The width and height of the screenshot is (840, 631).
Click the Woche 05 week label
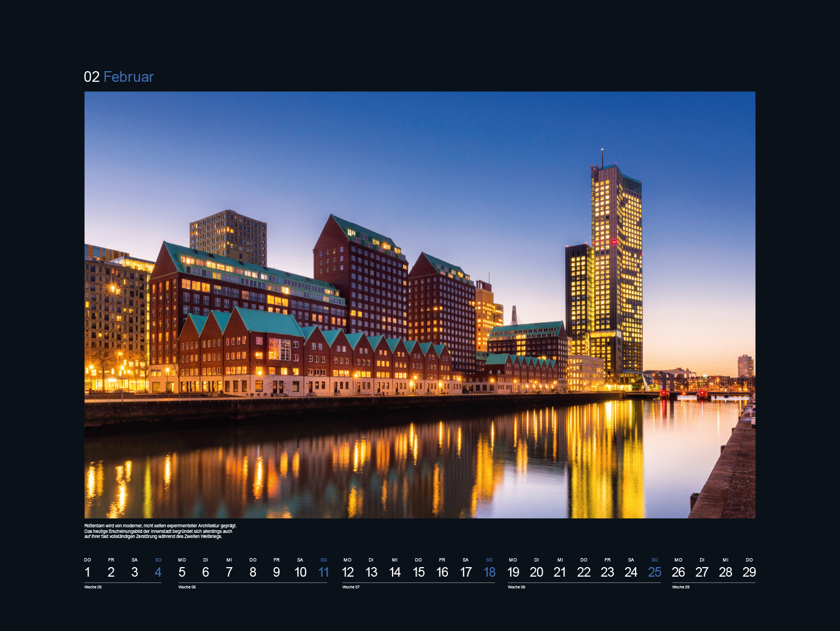[x=93, y=587]
